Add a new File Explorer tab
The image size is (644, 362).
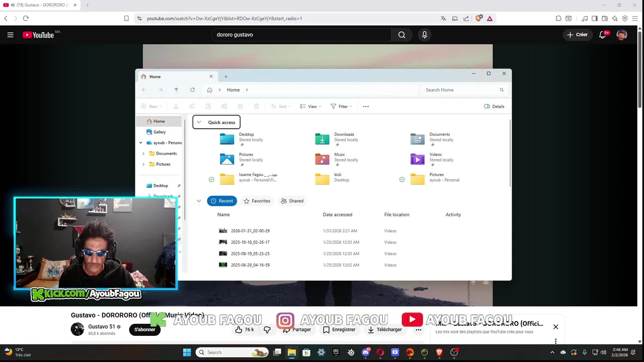click(226, 76)
